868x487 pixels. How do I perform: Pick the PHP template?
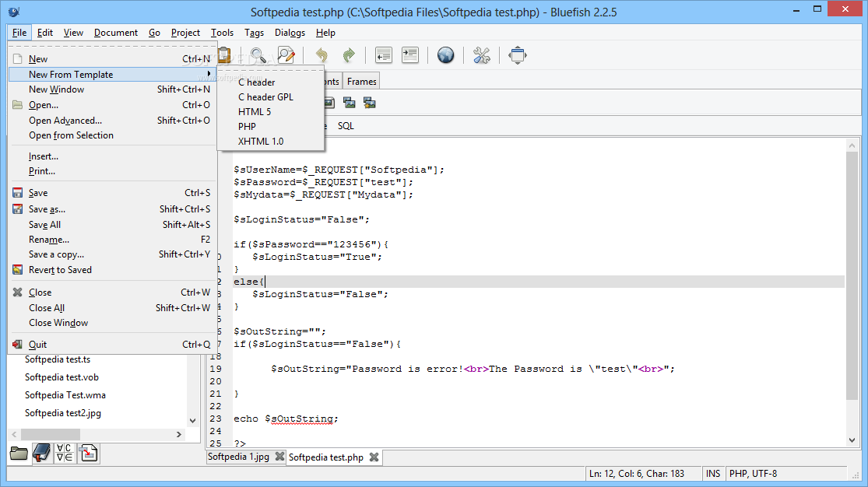271,127
